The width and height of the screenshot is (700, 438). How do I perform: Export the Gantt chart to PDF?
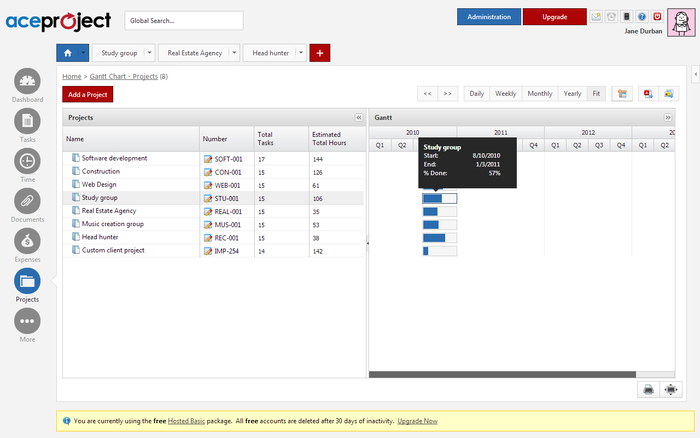(648, 93)
